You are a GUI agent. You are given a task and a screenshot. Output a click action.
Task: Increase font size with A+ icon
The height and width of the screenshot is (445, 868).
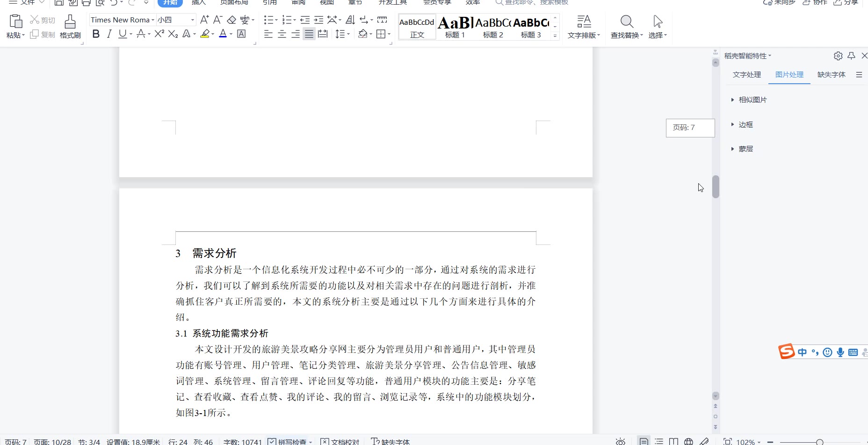click(x=204, y=20)
